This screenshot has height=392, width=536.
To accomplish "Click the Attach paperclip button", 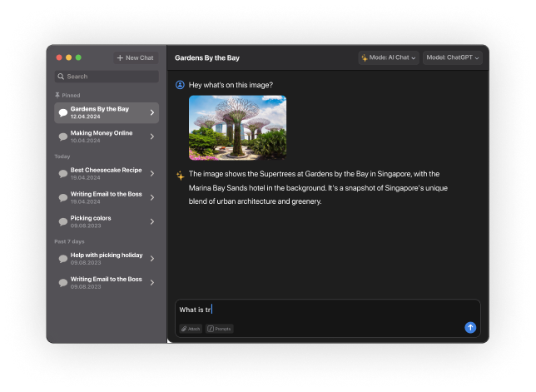I will (x=191, y=329).
